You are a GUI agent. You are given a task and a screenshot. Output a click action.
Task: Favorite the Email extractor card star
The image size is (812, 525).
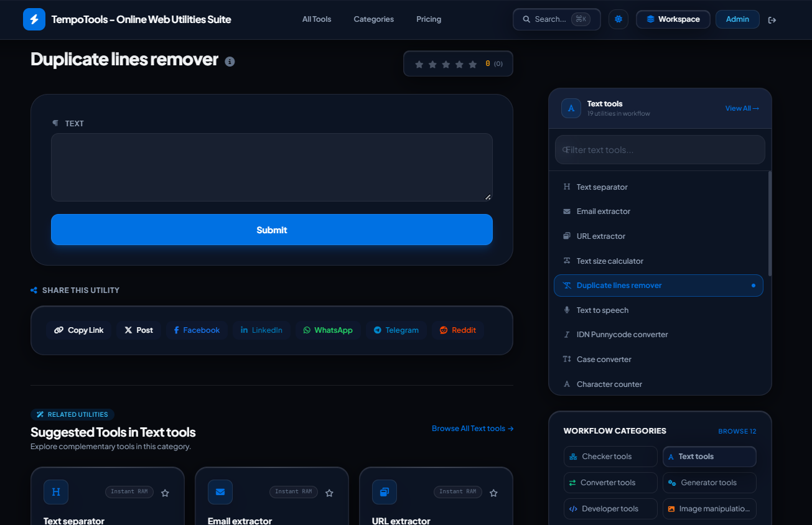[329, 493]
